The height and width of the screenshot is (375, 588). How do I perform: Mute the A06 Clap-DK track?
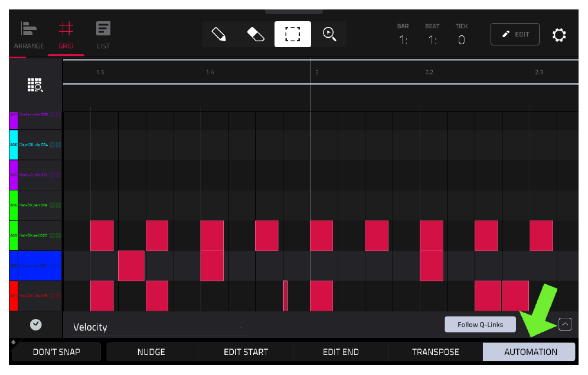click(x=52, y=144)
